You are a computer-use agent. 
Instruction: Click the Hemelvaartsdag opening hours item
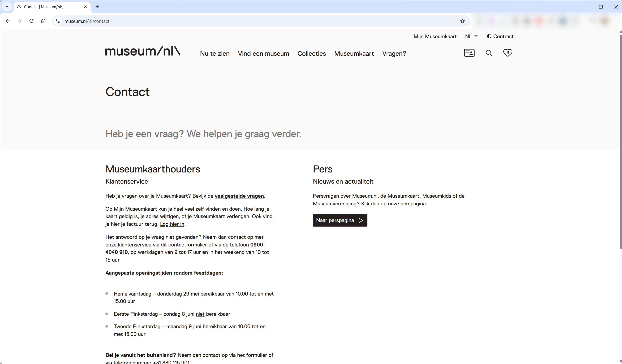click(x=194, y=297)
